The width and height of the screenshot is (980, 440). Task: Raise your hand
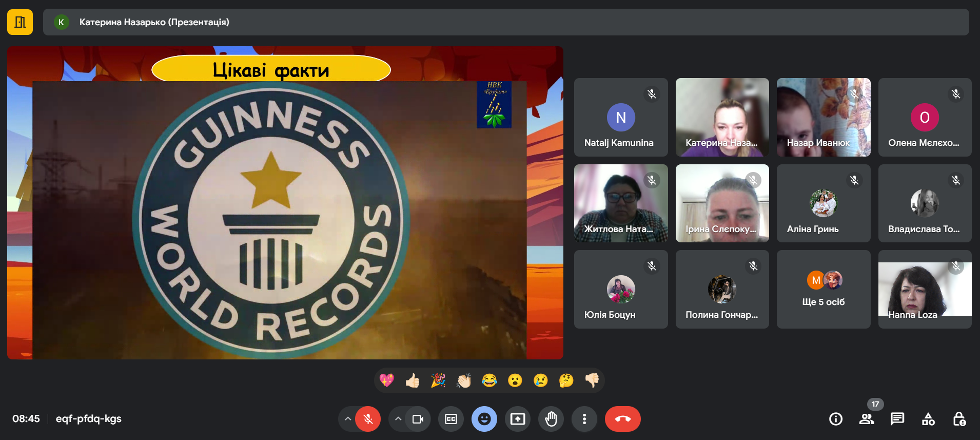(551, 419)
